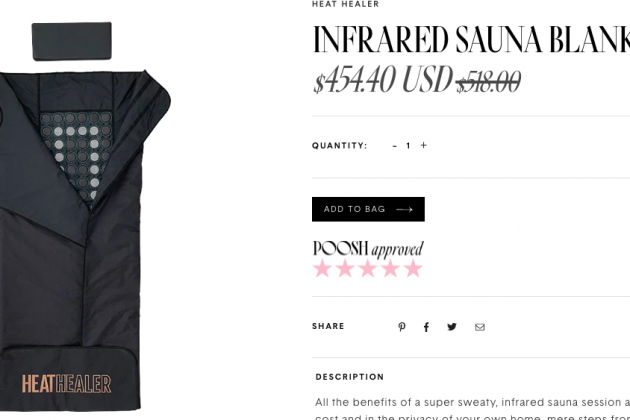This screenshot has height=420, width=630.
Task: Share product on Facebook
Action: (426, 327)
